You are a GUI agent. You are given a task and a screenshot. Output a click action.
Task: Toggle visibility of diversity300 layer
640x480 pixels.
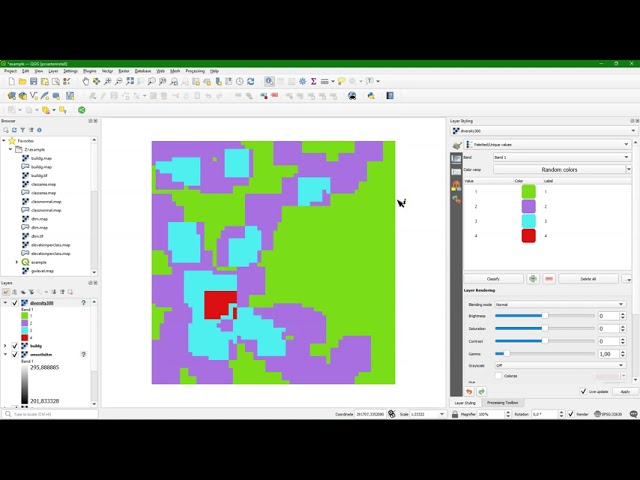[x=15, y=303]
